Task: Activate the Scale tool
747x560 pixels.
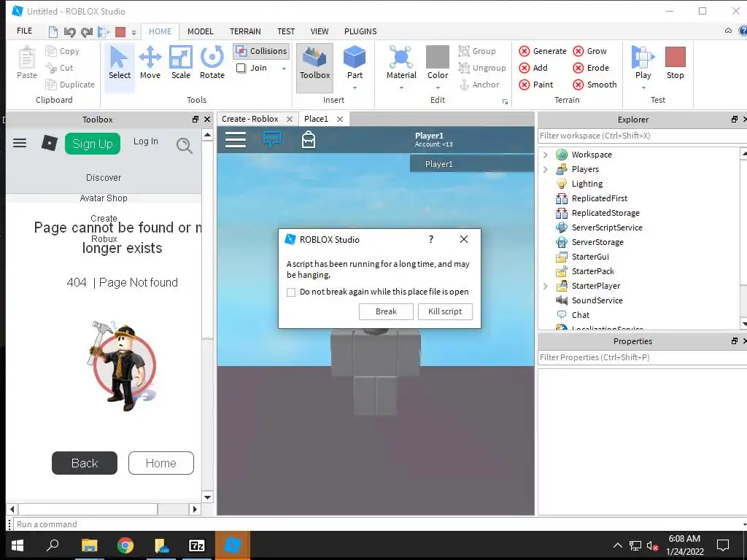Action: 181,63
